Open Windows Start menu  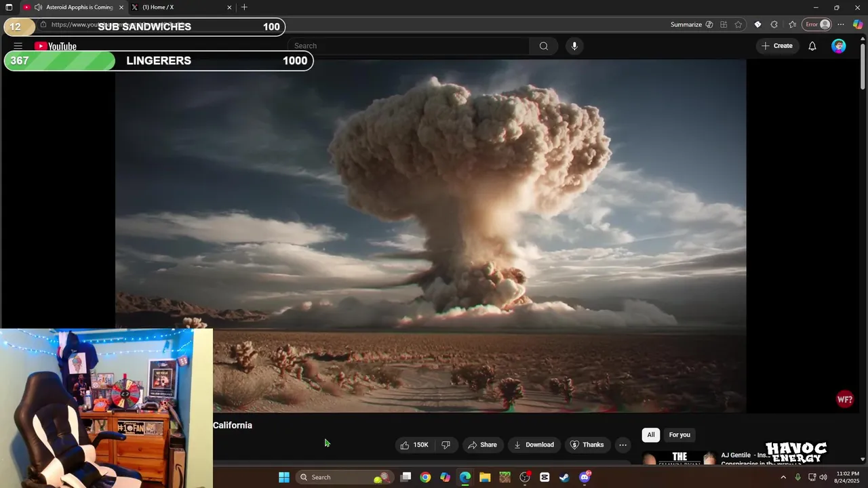coord(284,477)
